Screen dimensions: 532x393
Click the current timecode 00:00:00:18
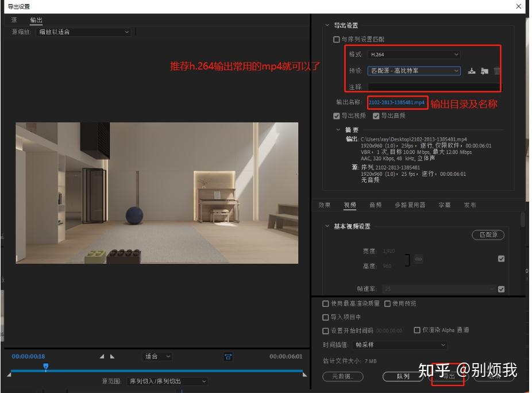[28, 356]
